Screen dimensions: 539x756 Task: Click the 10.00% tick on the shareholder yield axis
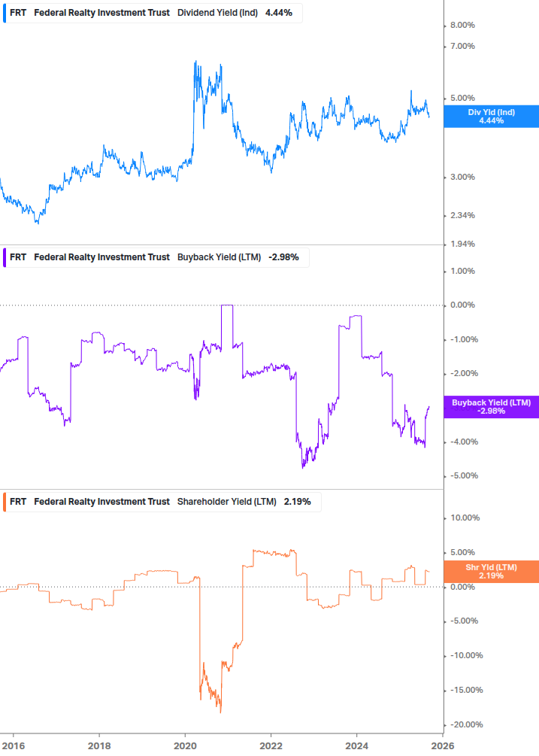pos(465,518)
